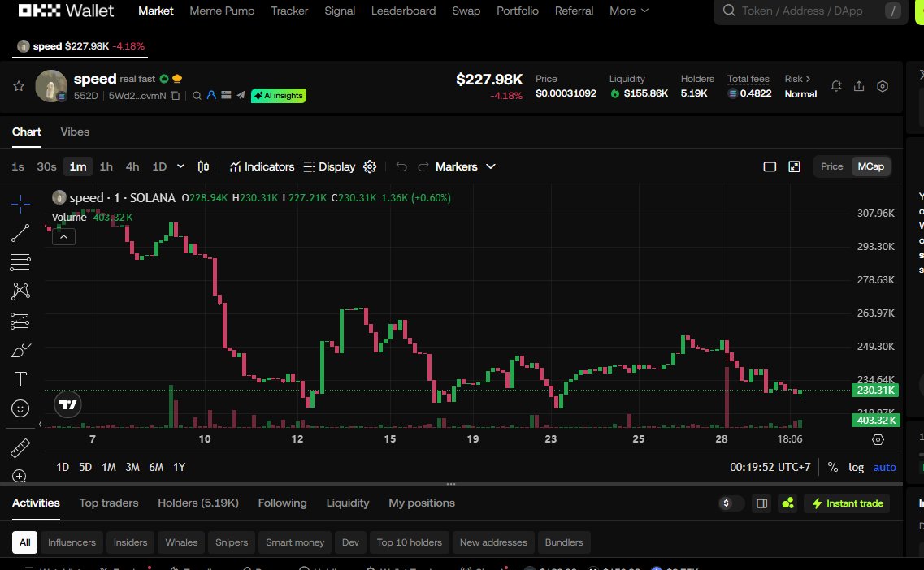Toggle the dollar currency switch

(x=730, y=503)
